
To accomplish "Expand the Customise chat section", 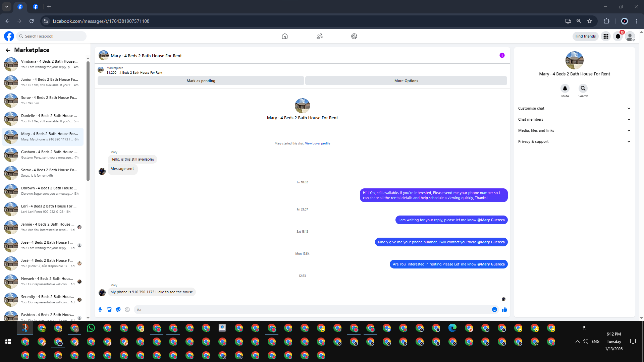I will pos(574,108).
